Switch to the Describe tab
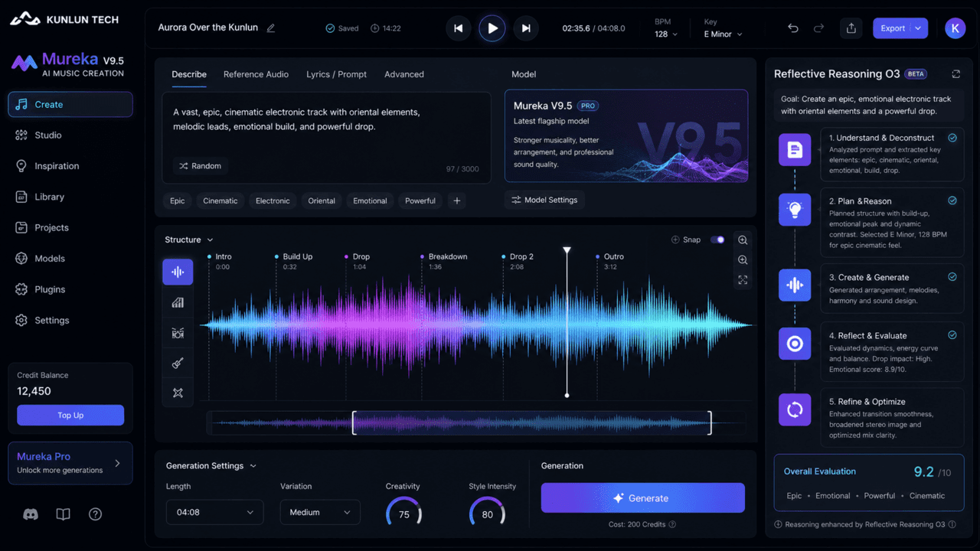This screenshot has height=551, width=980. [189, 74]
